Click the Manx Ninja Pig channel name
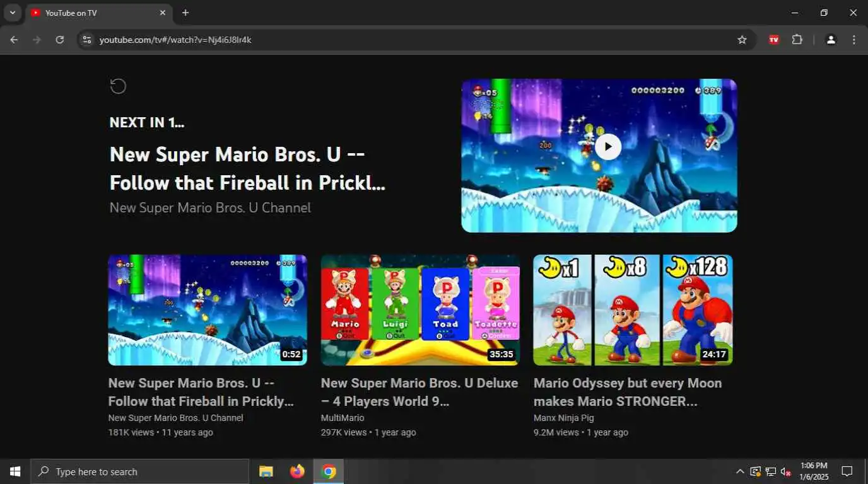The height and width of the screenshot is (484, 868). pyautogui.click(x=564, y=418)
